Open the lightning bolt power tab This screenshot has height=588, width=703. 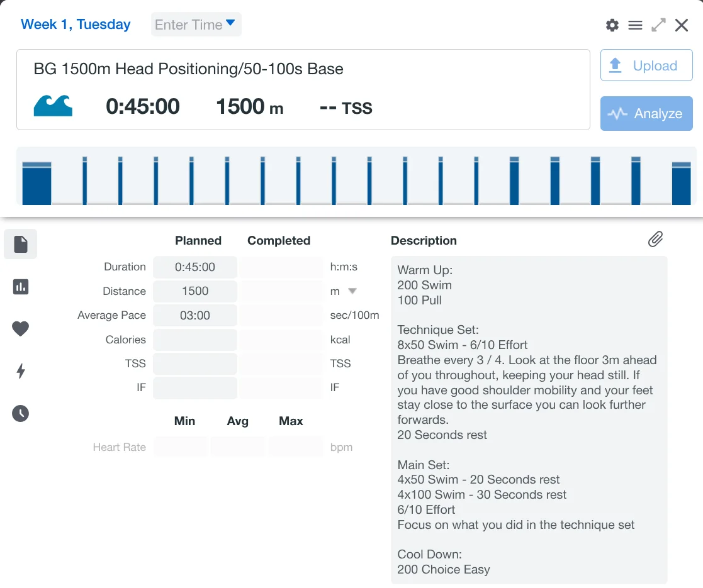21,371
